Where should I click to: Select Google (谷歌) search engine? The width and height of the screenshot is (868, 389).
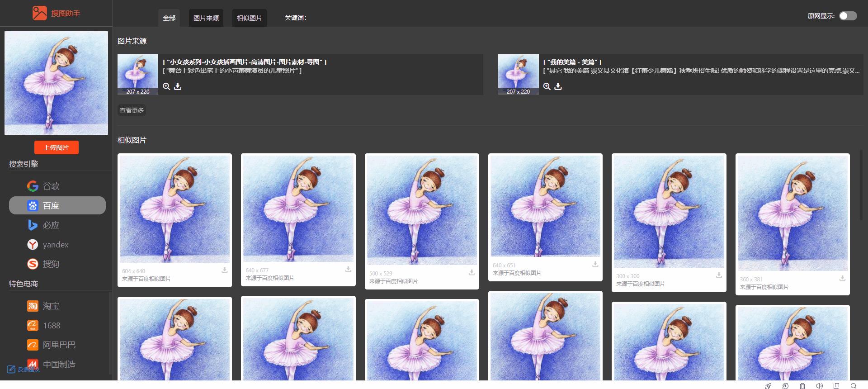coord(51,186)
